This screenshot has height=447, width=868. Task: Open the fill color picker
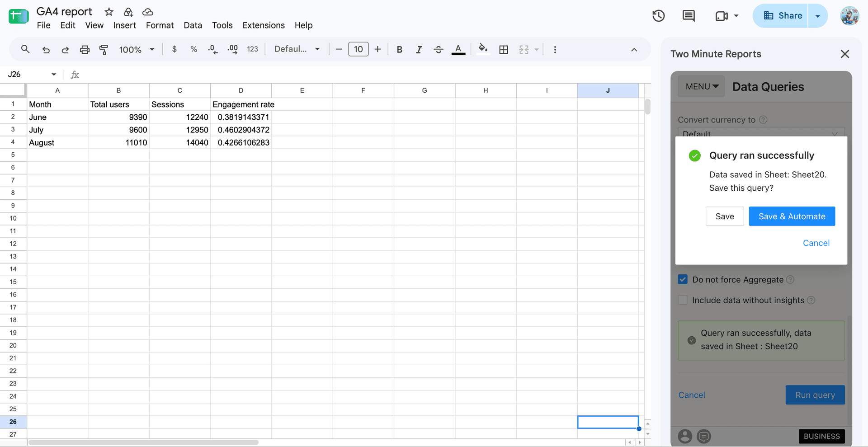tap(483, 49)
